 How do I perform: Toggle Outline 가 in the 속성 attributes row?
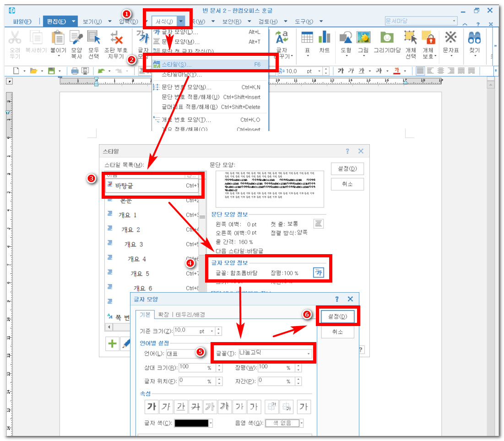click(x=210, y=407)
